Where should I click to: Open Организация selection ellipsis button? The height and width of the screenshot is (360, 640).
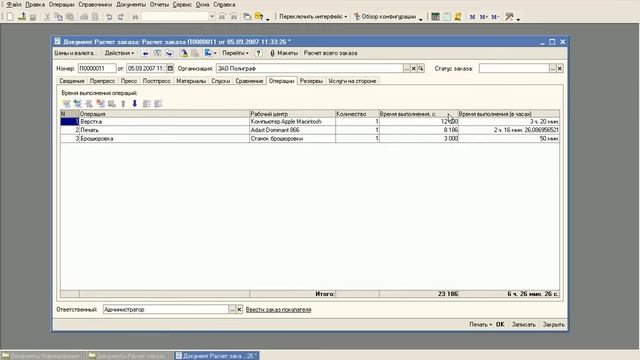click(x=406, y=69)
